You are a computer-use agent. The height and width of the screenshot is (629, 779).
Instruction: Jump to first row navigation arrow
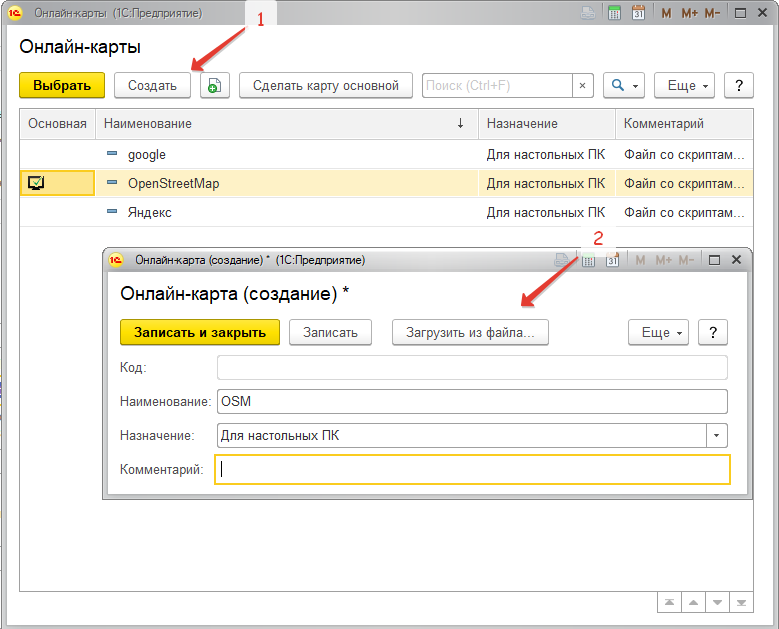click(x=669, y=603)
